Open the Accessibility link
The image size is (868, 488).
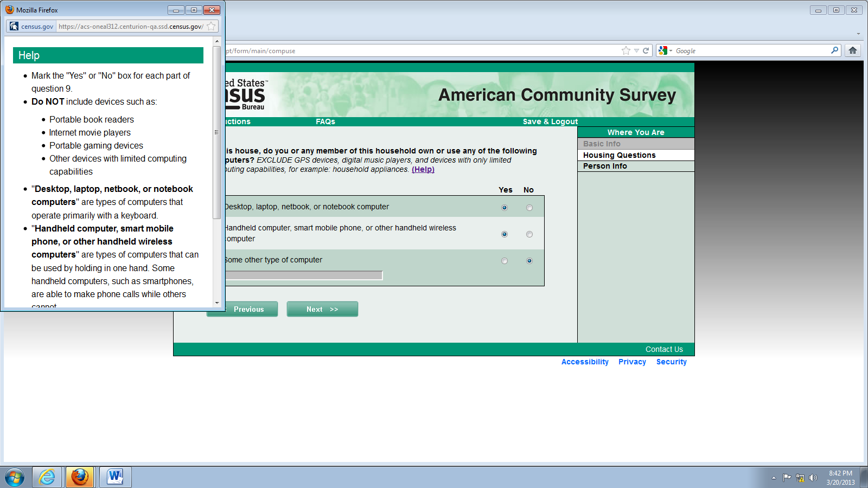[585, 362]
